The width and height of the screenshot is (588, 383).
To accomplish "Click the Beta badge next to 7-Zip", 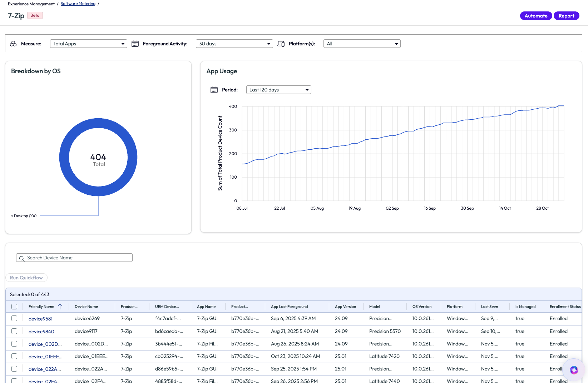I will pos(35,15).
